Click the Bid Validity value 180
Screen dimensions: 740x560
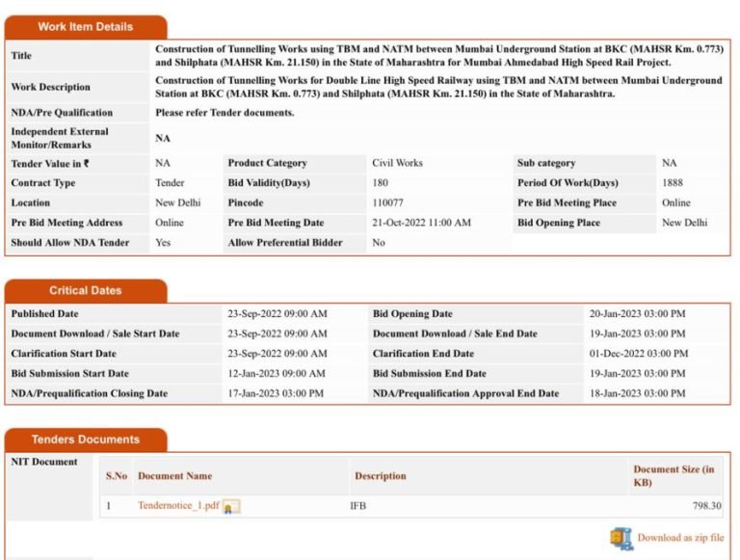click(x=380, y=183)
